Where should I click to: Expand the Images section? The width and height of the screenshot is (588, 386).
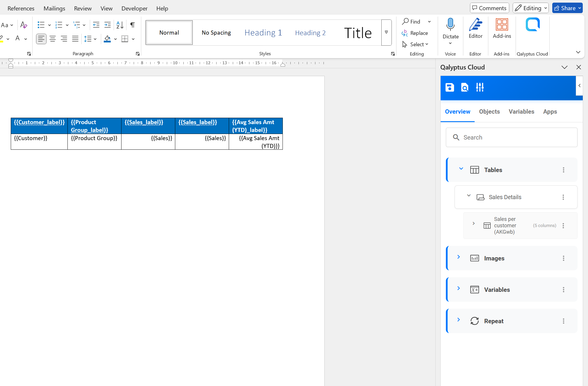coord(459,257)
